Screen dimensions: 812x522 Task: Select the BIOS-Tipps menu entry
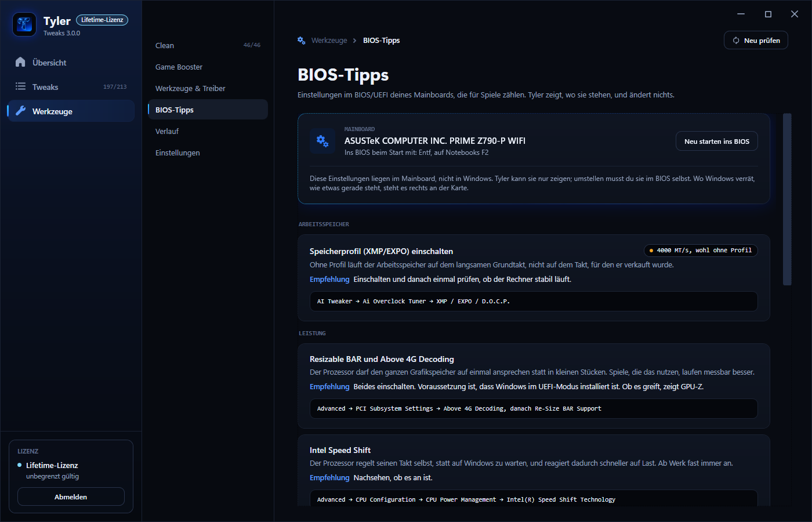(x=208, y=110)
